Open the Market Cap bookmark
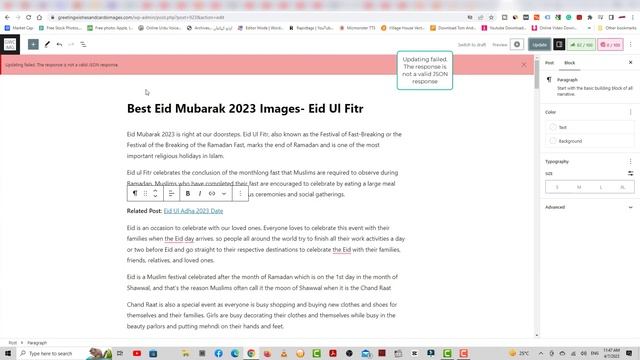 (19, 28)
